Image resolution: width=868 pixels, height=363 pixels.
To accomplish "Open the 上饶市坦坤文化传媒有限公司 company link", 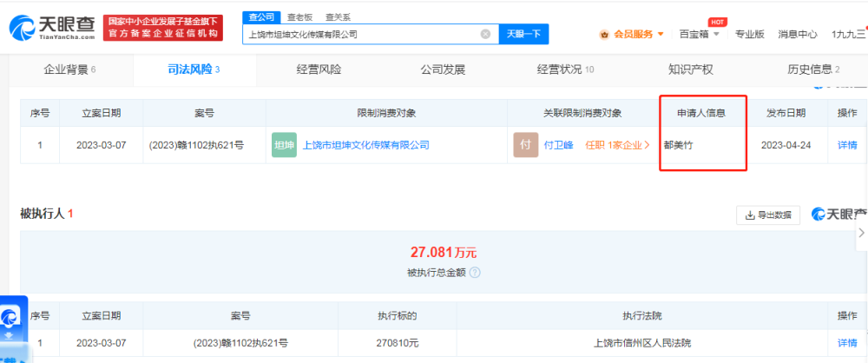I will [x=366, y=145].
